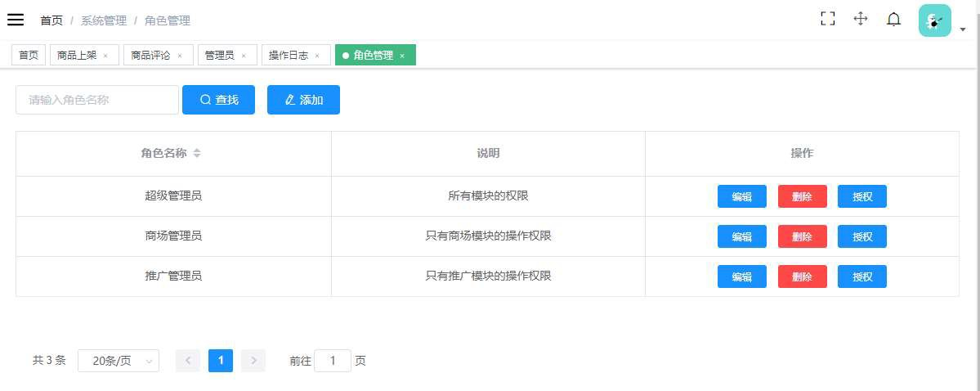The width and height of the screenshot is (980, 391).
Task: Click the next page arrow
Action: coord(253,361)
